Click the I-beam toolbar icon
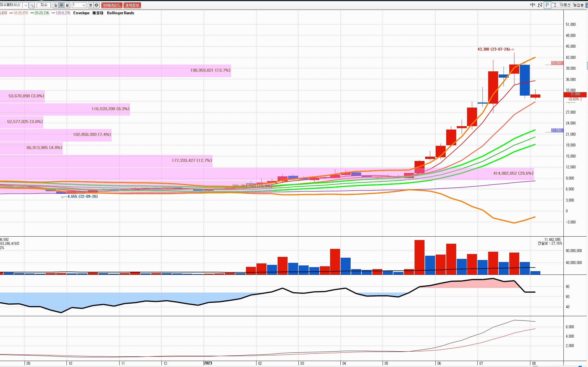This screenshot has height=367, width=588. (x=555, y=5)
